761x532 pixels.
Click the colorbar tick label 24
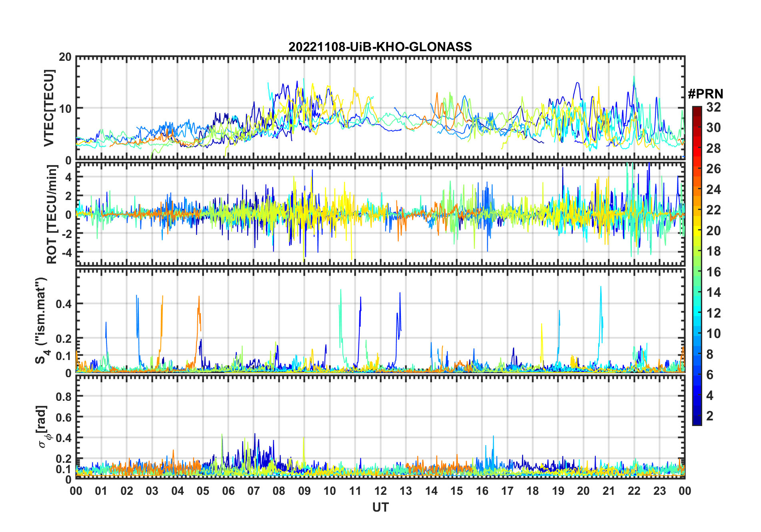(x=713, y=190)
